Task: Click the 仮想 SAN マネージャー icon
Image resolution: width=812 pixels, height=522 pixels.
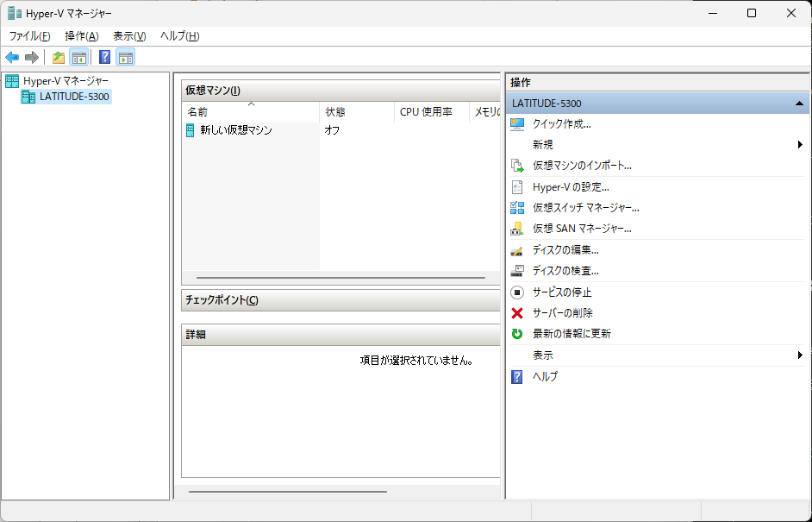Action: 517,229
